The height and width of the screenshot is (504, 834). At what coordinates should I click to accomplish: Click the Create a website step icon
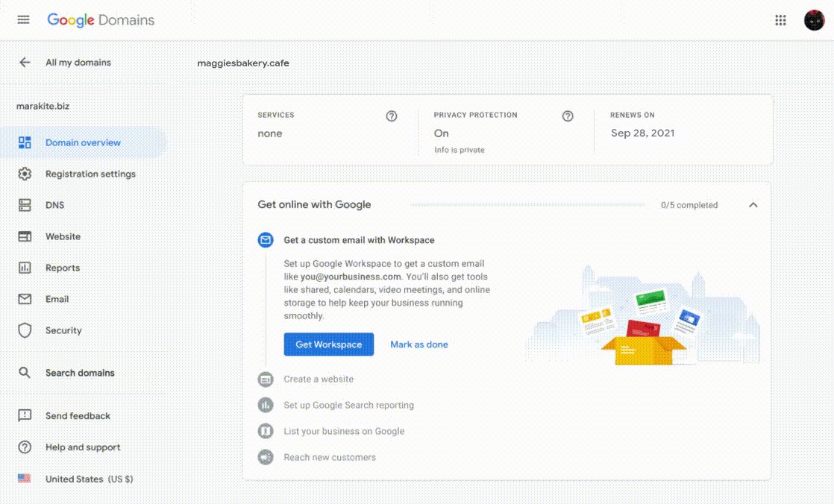click(266, 379)
